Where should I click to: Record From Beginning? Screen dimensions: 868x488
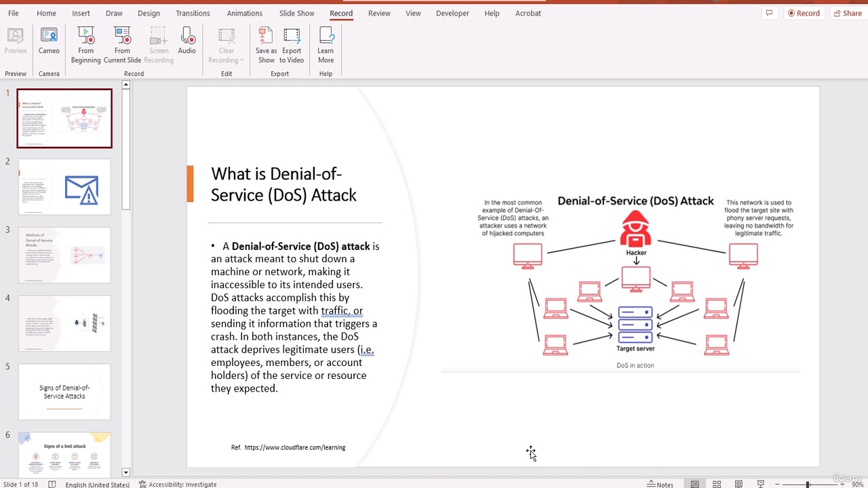(x=85, y=44)
